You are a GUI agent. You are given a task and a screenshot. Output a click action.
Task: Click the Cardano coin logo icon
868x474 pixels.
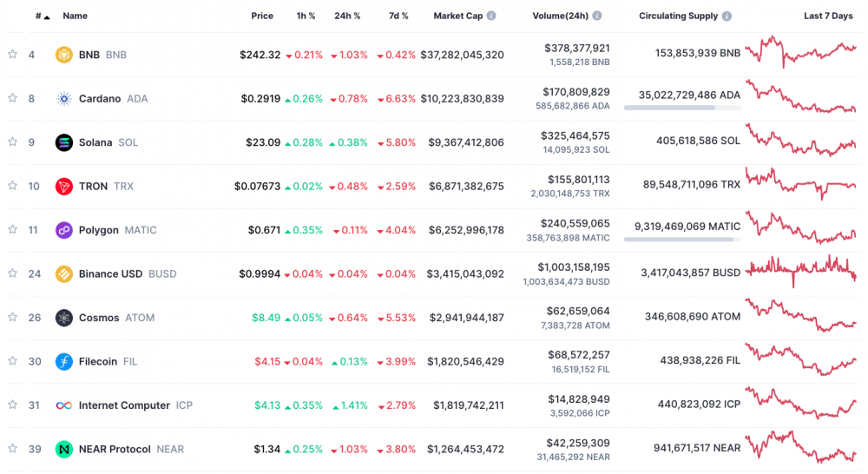point(63,99)
